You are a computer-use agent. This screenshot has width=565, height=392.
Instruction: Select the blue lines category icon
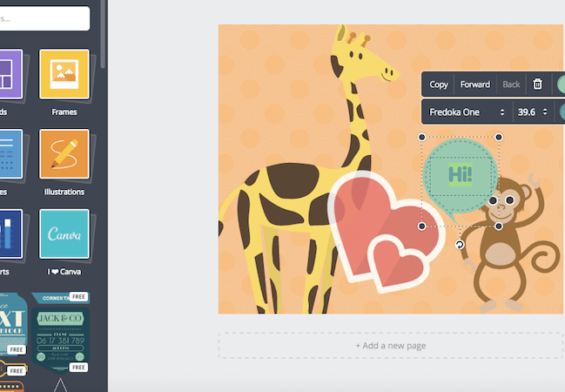pos(11,154)
